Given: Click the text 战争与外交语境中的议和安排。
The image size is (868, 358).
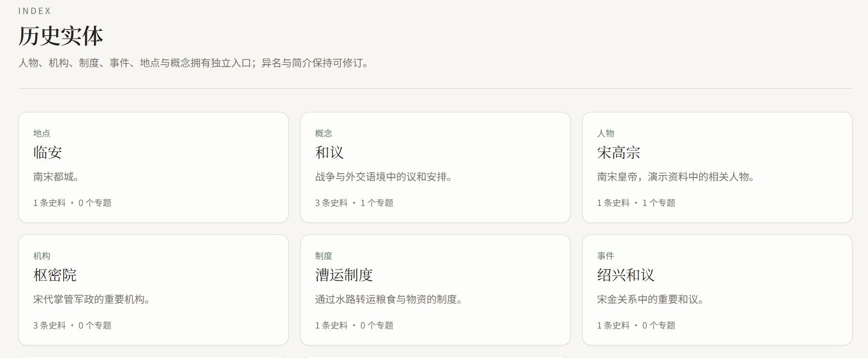Looking at the screenshot, I should coord(384,177).
